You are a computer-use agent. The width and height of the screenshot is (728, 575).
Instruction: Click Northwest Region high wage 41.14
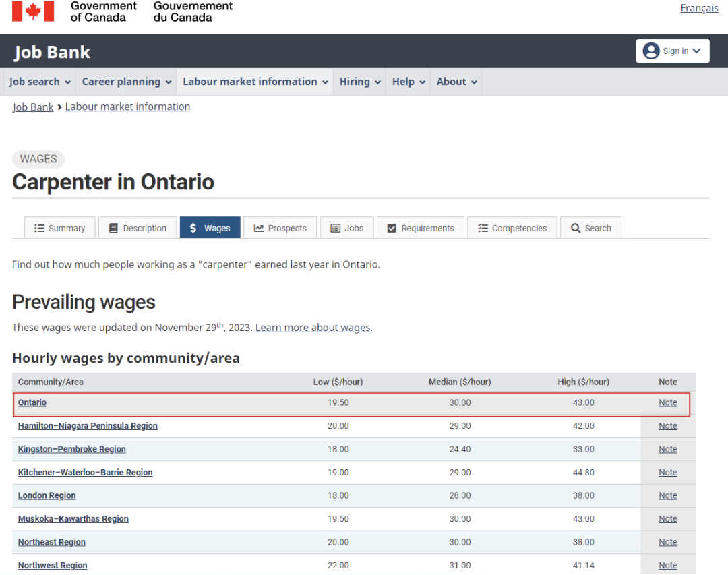(x=583, y=566)
